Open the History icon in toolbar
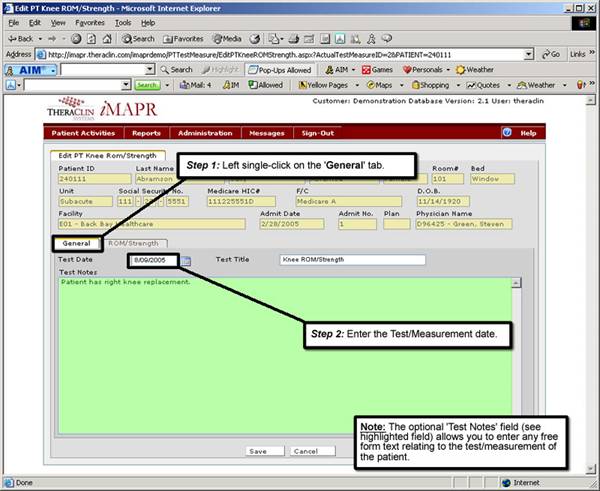Screen dimensions: 600x491 (x=255, y=39)
